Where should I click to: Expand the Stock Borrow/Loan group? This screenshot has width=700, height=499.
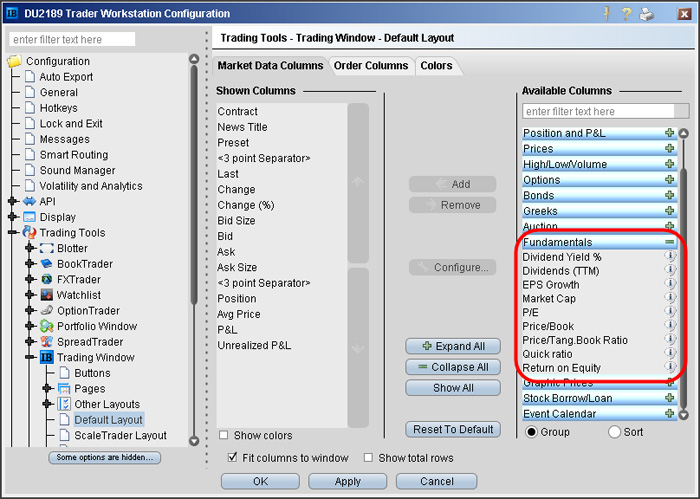(x=669, y=398)
